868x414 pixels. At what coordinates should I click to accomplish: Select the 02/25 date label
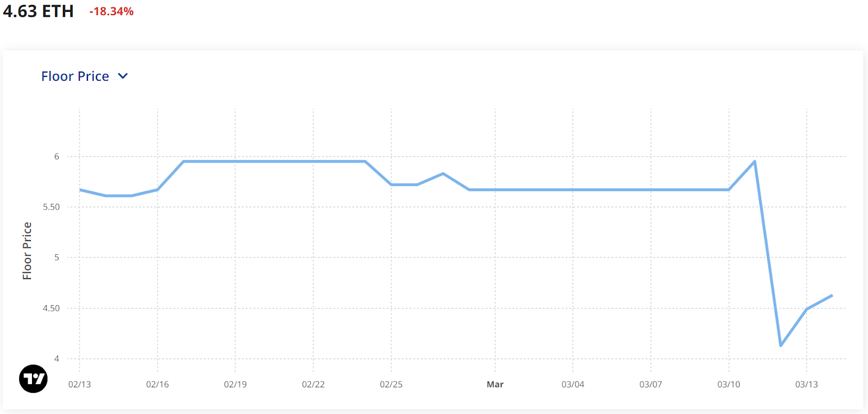pyautogui.click(x=391, y=384)
